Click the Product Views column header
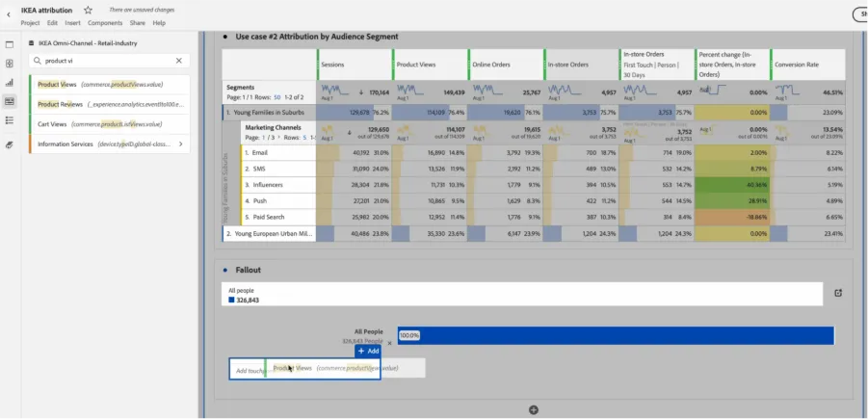Viewport: 868px width, 419px height. point(430,65)
